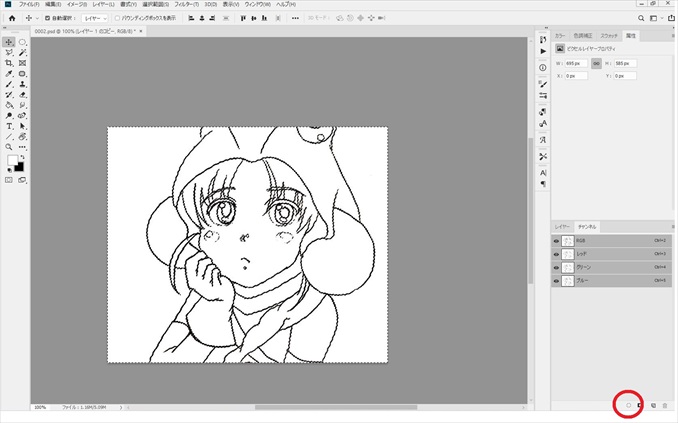Viewport: 678px width, 423px height.
Task: Hide the Blue (ブルー) channel eye
Action: click(556, 281)
